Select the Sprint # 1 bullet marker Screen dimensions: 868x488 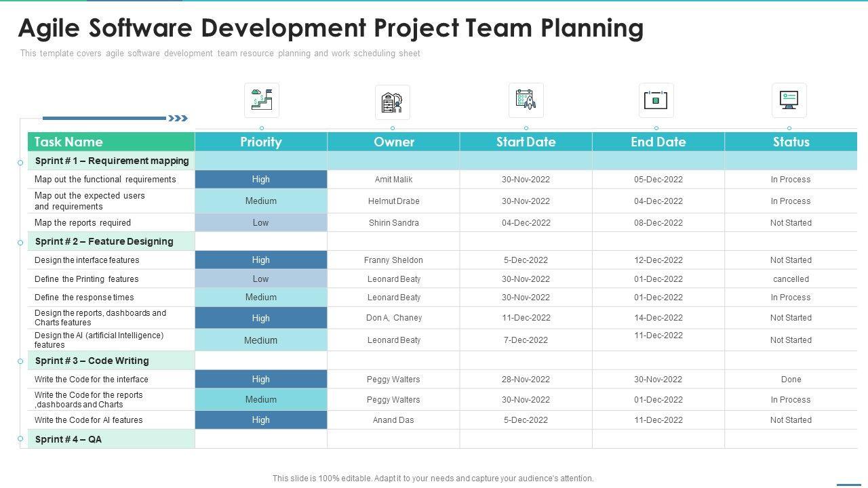(20, 163)
